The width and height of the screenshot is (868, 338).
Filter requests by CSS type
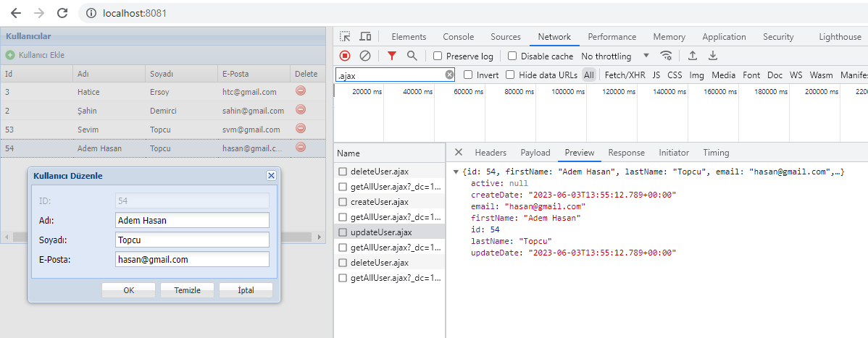point(675,75)
